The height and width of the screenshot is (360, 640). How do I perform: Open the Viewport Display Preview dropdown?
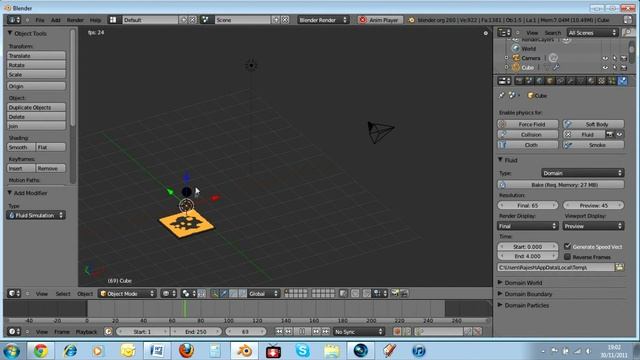pos(593,226)
